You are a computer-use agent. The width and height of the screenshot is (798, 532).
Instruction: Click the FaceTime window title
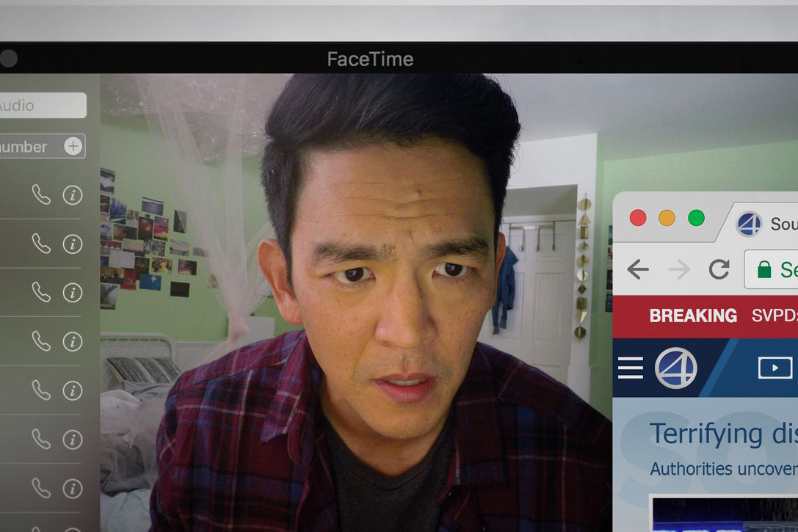pos(370,59)
